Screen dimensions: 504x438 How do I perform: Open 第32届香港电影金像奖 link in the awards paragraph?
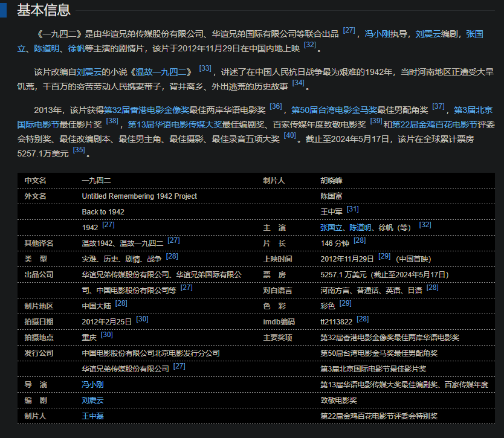pos(146,110)
